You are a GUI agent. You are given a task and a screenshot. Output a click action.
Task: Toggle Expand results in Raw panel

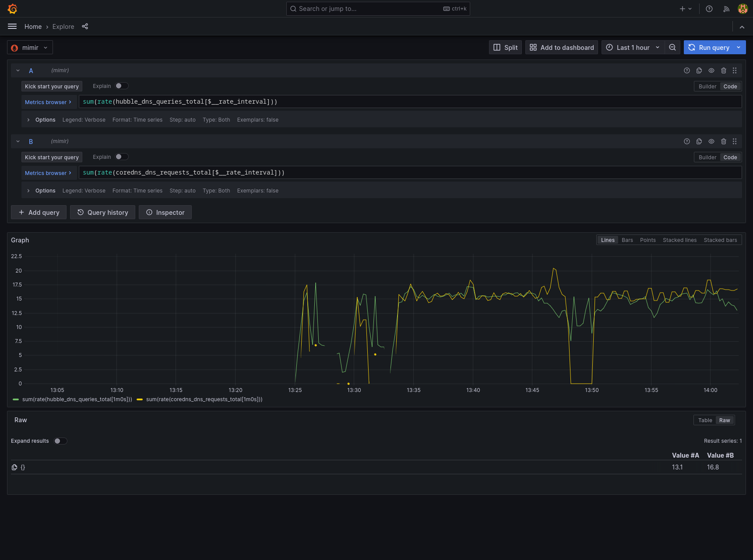point(60,441)
